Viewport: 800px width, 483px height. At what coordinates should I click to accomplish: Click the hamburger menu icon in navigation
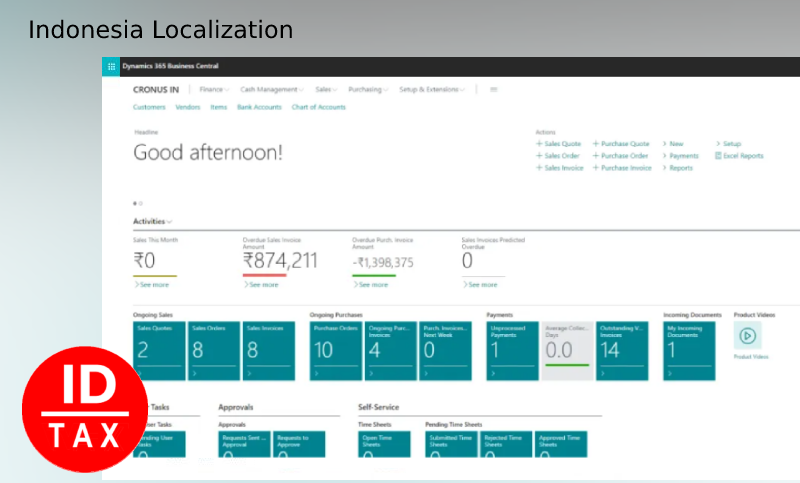tap(493, 89)
